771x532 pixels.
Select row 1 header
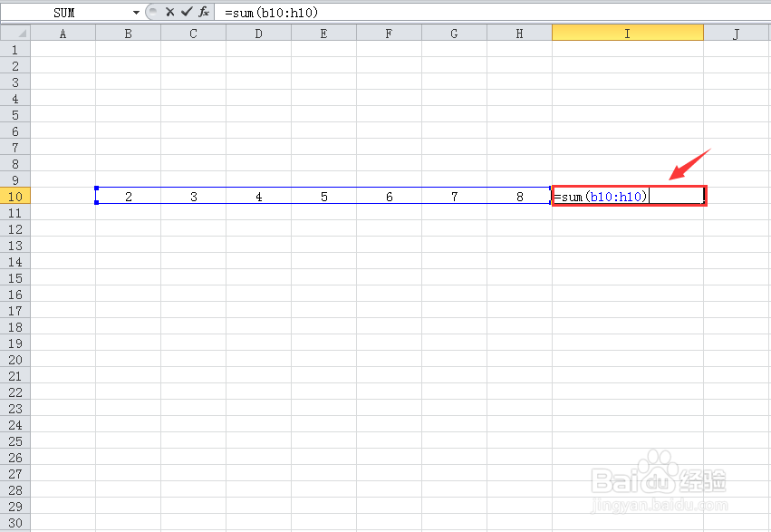click(15, 50)
